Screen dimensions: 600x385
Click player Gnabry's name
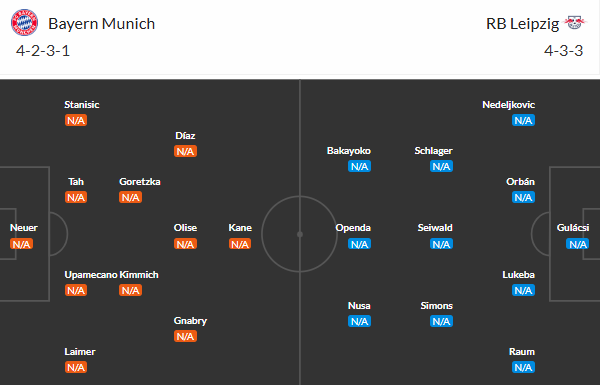click(190, 321)
